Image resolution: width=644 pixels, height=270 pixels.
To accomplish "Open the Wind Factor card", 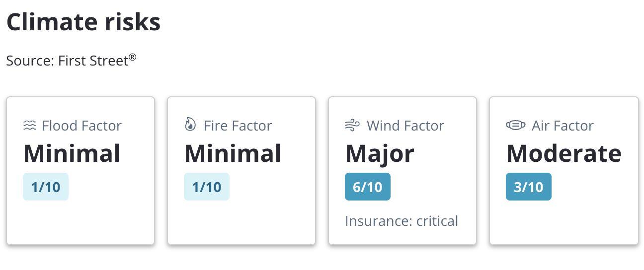I will pyautogui.click(x=402, y=171).
